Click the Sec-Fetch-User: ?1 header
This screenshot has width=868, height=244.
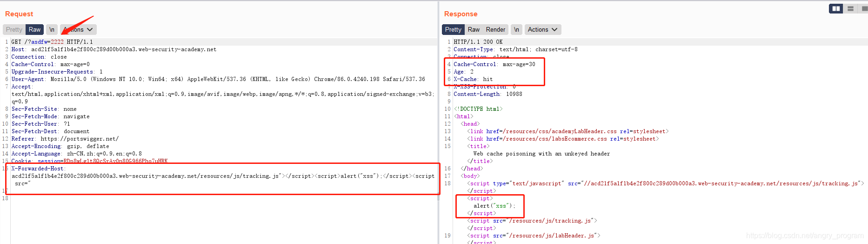point(41,124)
